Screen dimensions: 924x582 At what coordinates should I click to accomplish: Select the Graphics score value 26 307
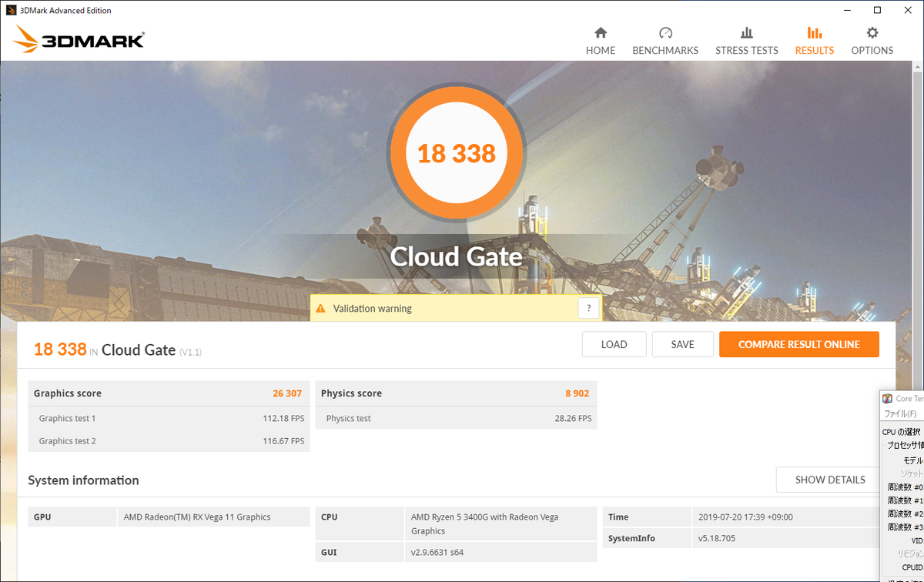(287, 393)
